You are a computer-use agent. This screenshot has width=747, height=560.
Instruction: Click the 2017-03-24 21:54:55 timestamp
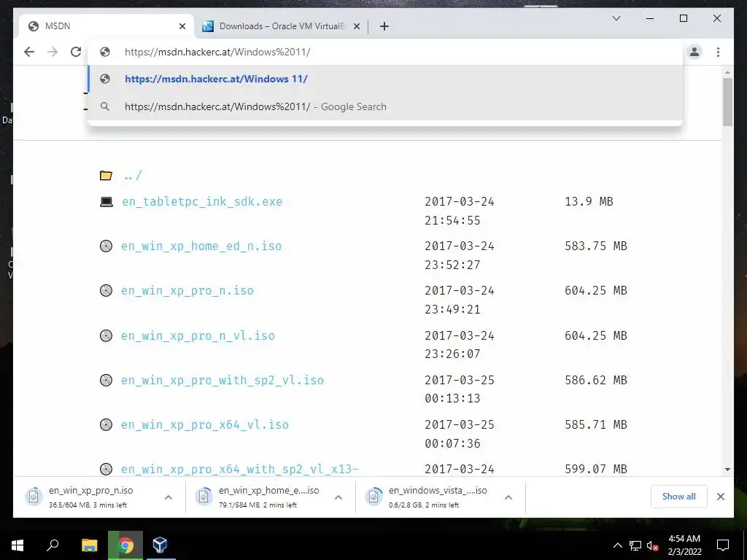pos(460,211)
